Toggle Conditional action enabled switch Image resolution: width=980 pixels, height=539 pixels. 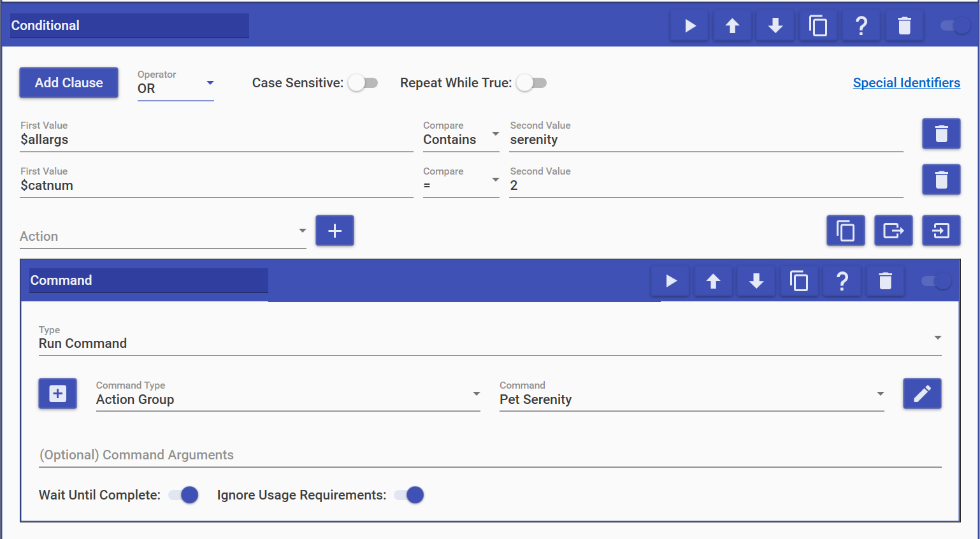click(955, 26)
